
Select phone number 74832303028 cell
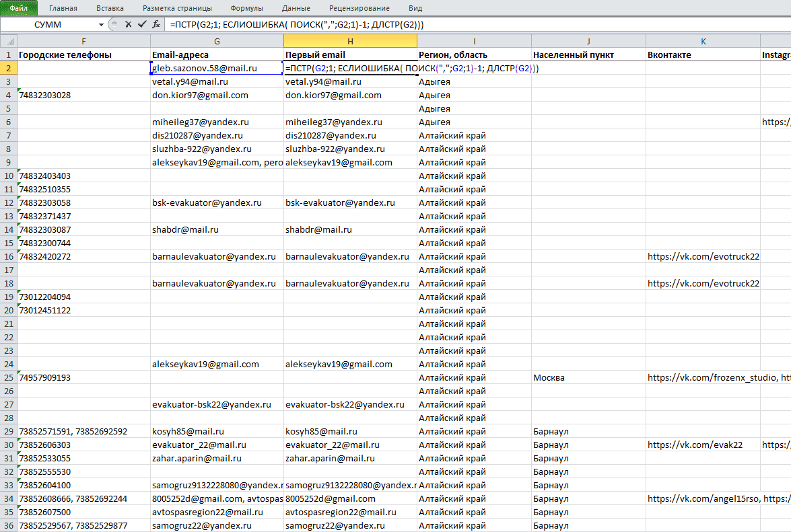(x=83, y=96)
